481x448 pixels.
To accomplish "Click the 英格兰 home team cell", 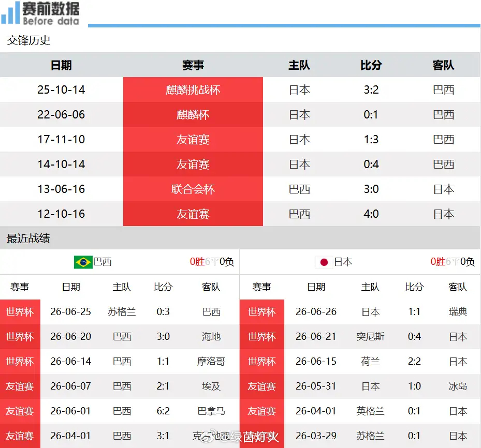I will pyautogui.click(x=370, y=411).
